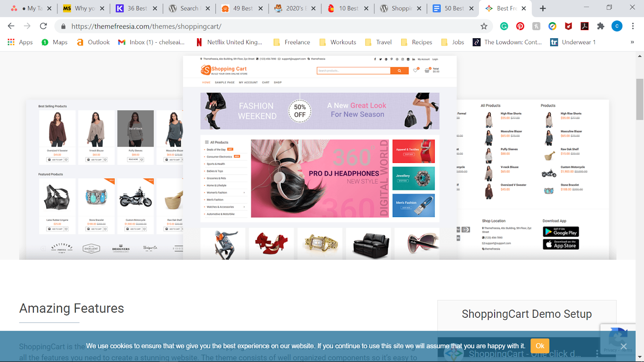Viewport: 644px width, 362px height.
Task: Click the ShoppingCart theme preview image
Action: (x=318, y=157)
